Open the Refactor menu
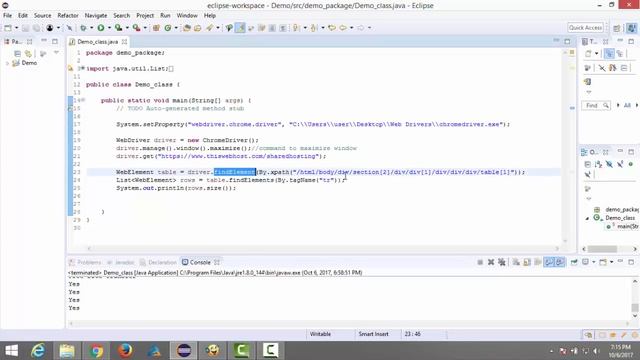Screen dimensions: 640x360 [68, 16]
